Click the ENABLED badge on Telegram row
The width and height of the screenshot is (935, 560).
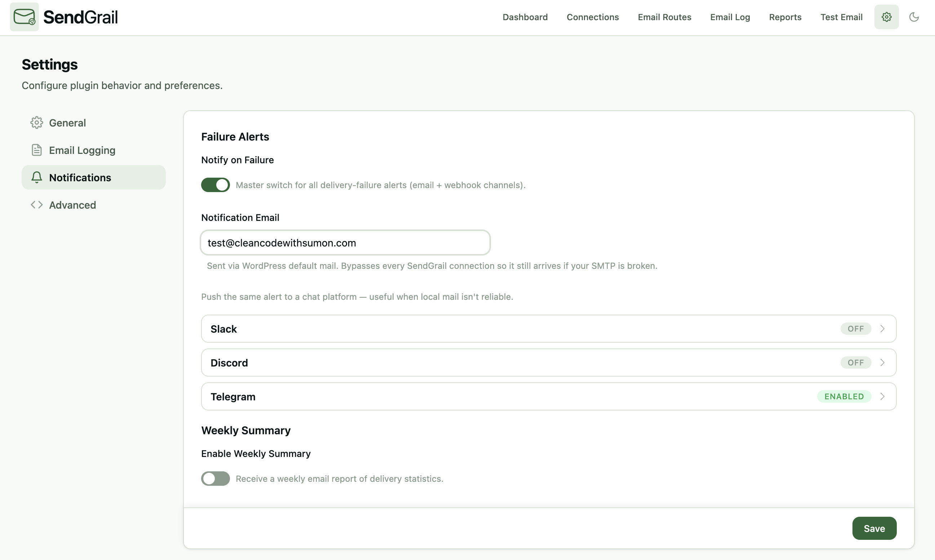pos(844,396)
